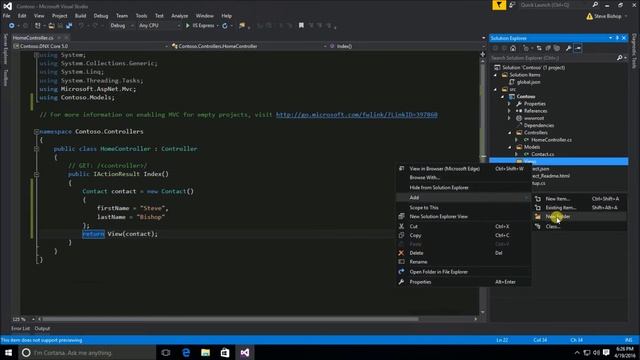640x360 pixels.
Task: Toggle the bookmark toolbar icon
Action: [x=301, y=26]
